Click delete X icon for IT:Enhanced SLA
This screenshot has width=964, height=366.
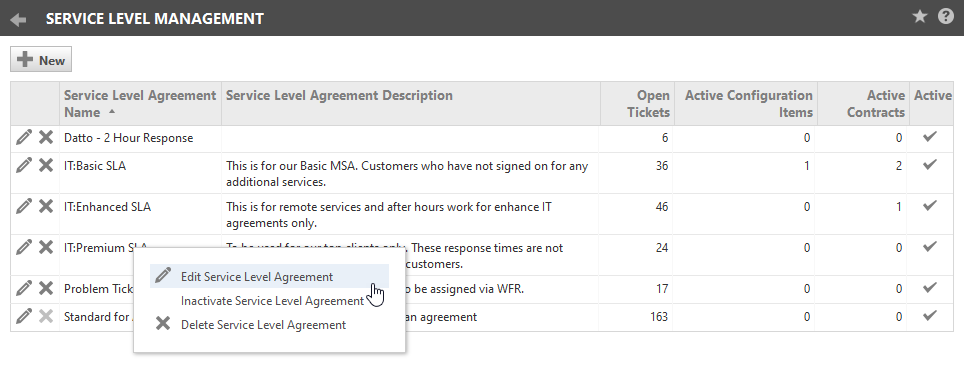pos(46,206)
